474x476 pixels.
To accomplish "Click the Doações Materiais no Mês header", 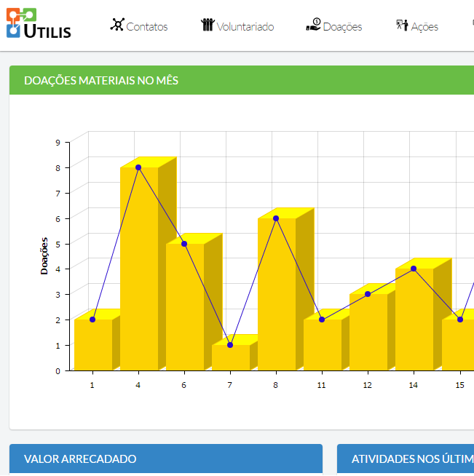I will point(242,80).
